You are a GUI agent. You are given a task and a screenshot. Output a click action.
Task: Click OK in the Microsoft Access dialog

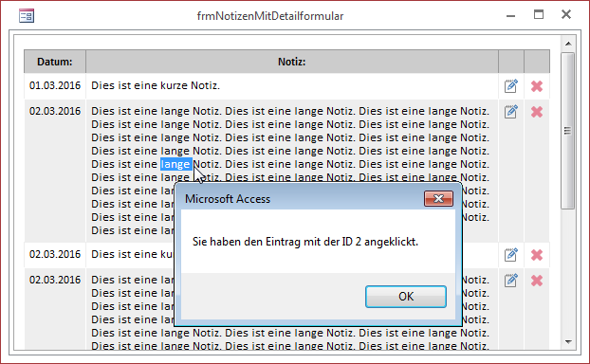406,297
